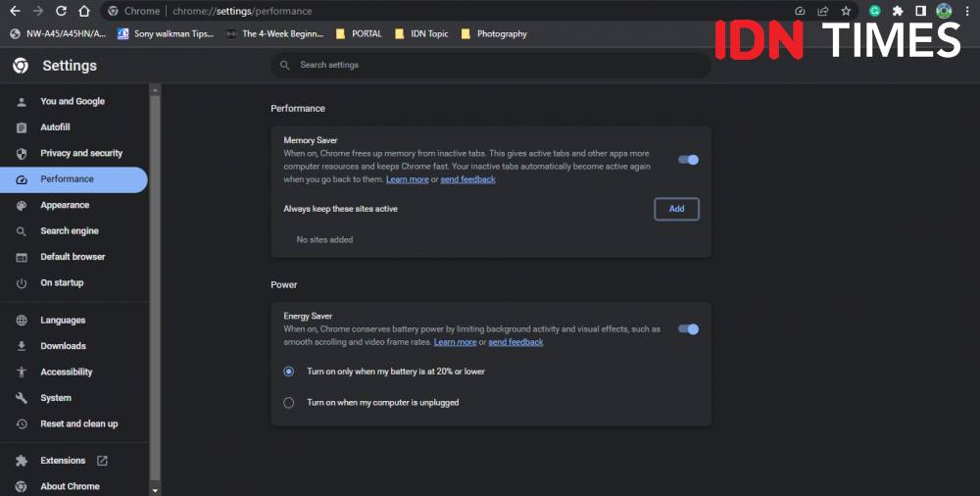Bookmark this page with the star icon
The image size is (980, 496).
(x=846, y=11)
